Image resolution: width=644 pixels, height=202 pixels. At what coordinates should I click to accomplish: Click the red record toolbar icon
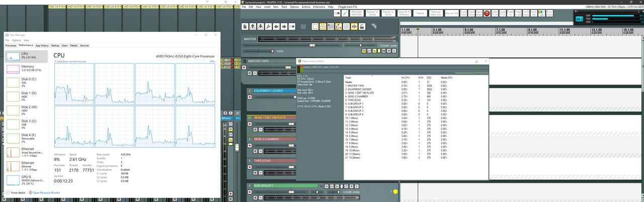[x=487, y=13]
